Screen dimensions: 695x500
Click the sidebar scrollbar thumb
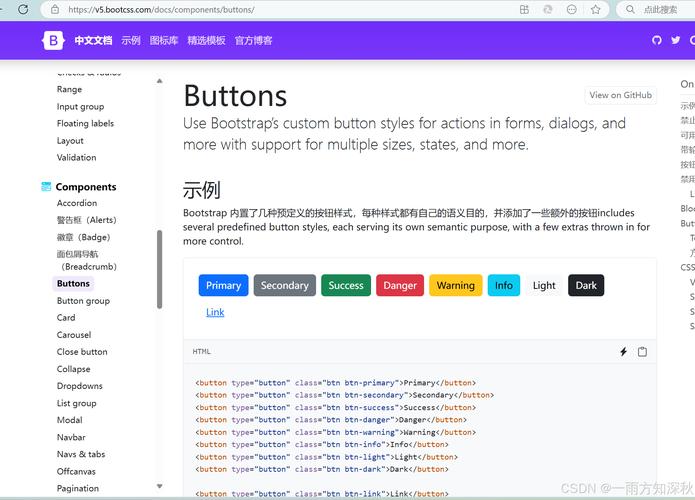pos(160,269)
